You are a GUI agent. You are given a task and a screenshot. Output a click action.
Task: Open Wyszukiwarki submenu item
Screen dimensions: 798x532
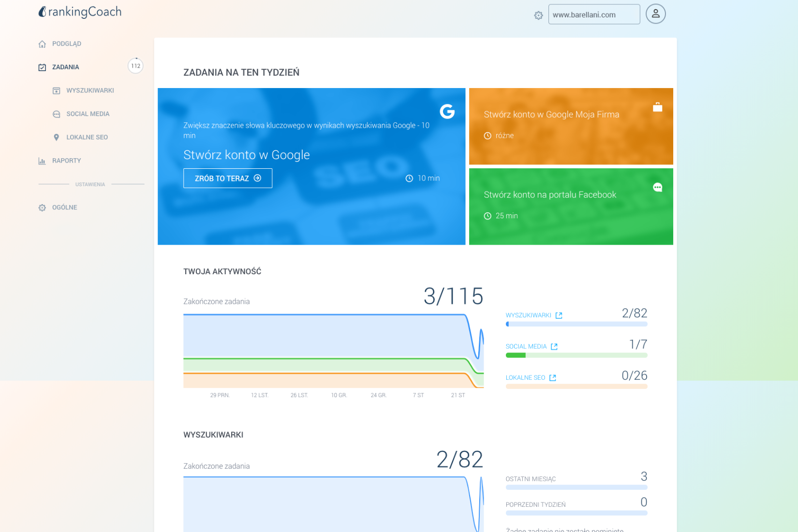[x=90, y=90]
